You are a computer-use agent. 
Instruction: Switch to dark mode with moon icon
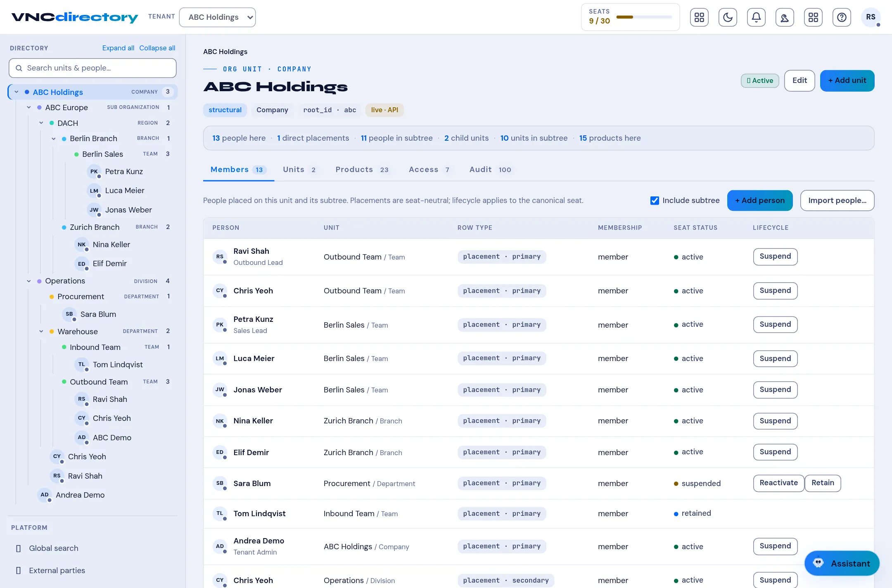728,17
